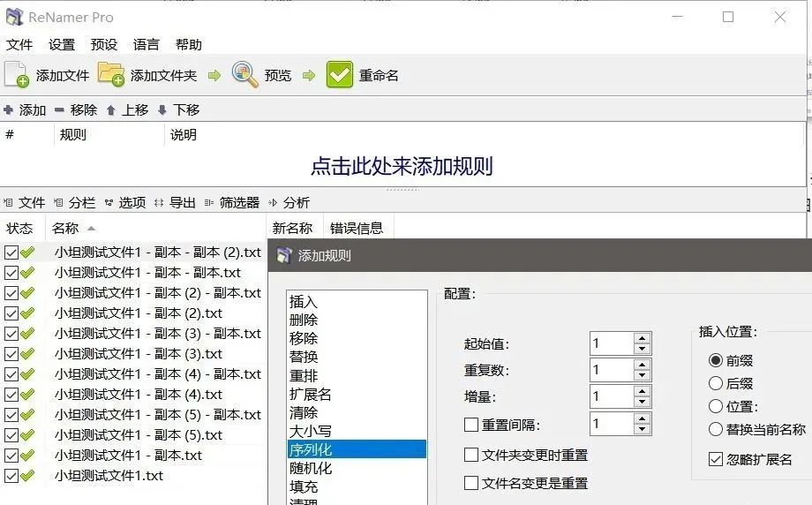812x505 pixels.
Task: Click the Add Folders (添加文件夹) icon
Action: point(111,74)
